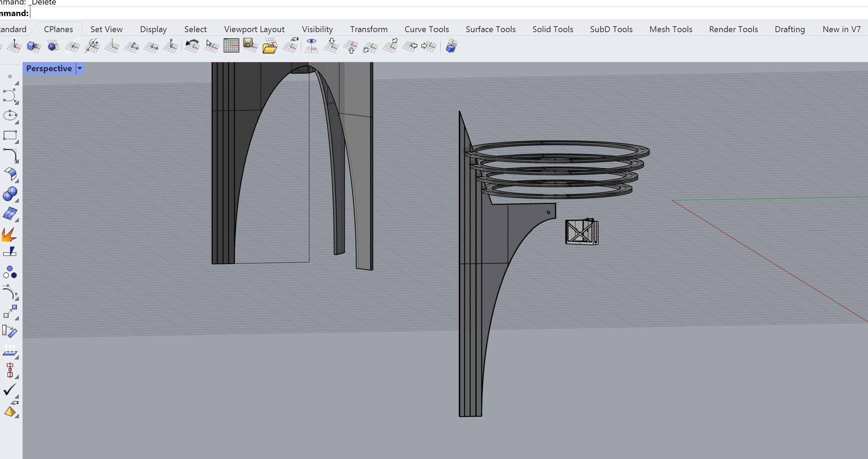Click Previous CPlane left-arrow icon
868x459 pixels.
pos(410,46)
